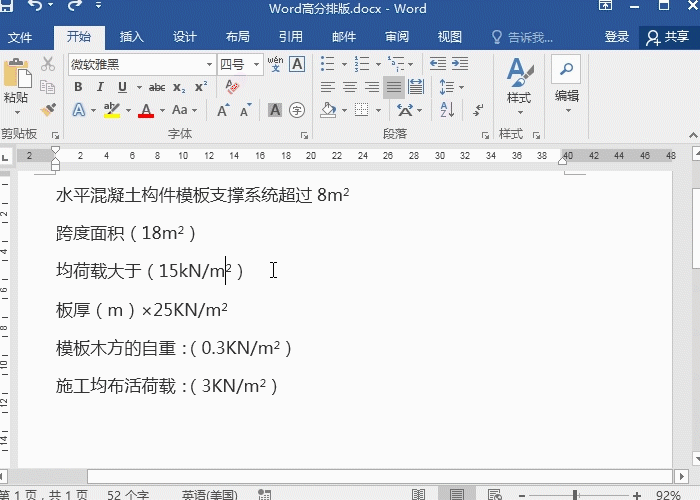
Task: Insert enclosed character (字) icon
Action: [x=297, y=110]
